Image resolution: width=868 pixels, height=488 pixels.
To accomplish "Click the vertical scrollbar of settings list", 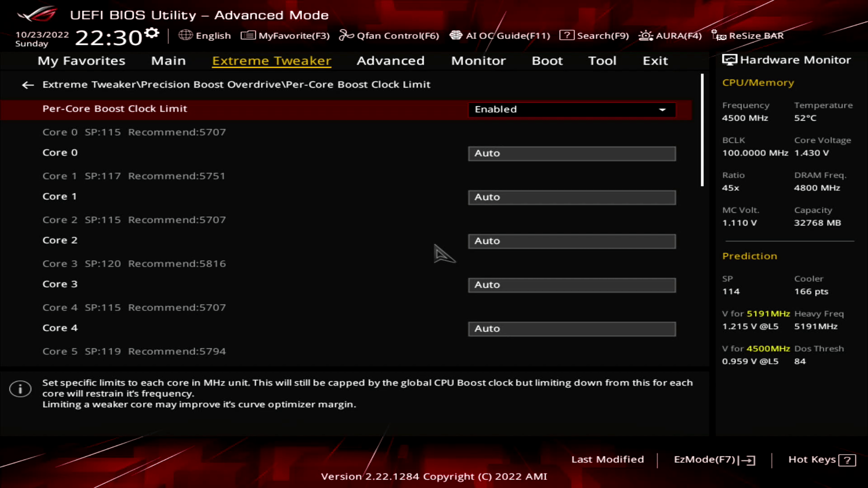I will click(702, 130).
